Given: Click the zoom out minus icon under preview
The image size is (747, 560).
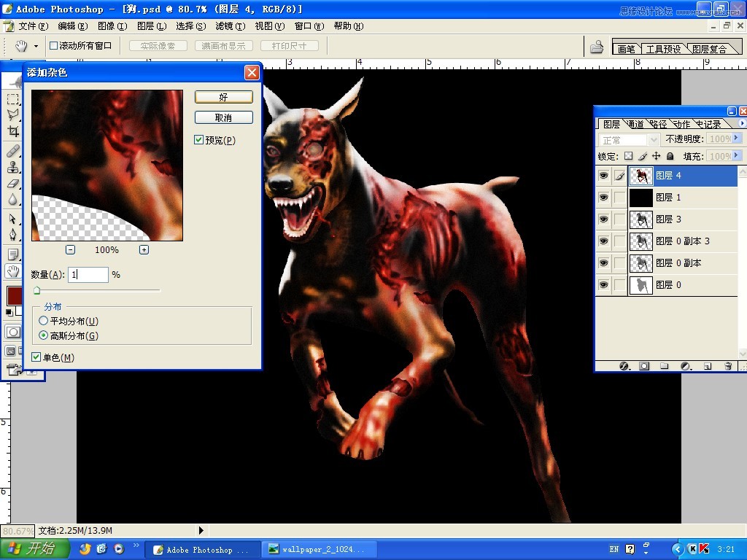Looking at the screenshot, I should (70, 249).
